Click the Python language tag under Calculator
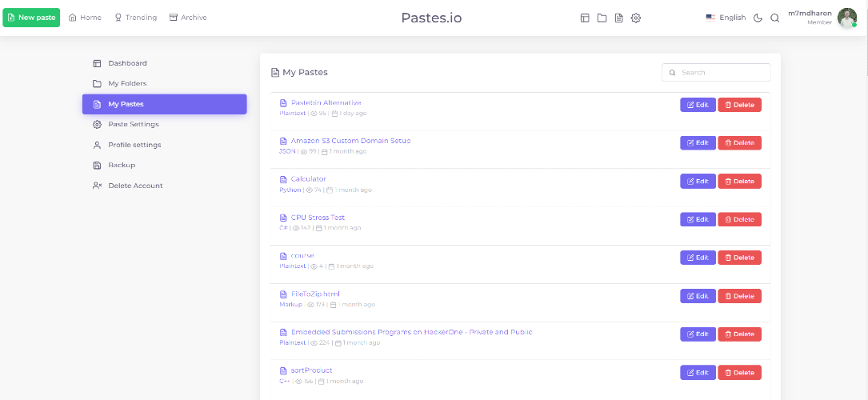The height and width of the screenshot is (400, 868). click(290, 190)
